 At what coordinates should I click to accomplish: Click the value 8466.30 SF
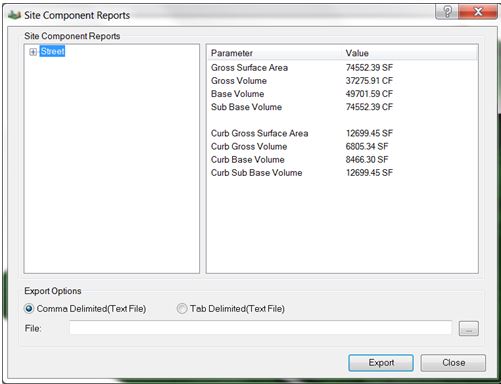[x=367, y=160]
